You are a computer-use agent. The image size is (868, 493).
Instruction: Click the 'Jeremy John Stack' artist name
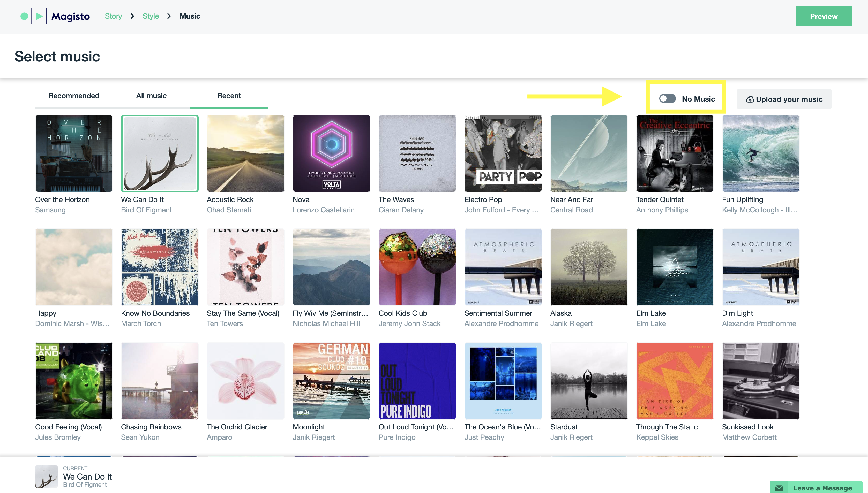[409, 324]
